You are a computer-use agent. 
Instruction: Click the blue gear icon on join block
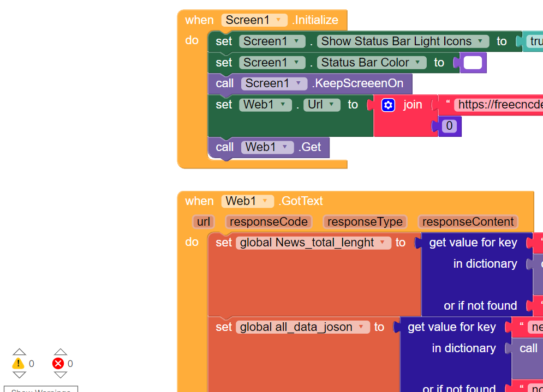[x=388, y=105]
